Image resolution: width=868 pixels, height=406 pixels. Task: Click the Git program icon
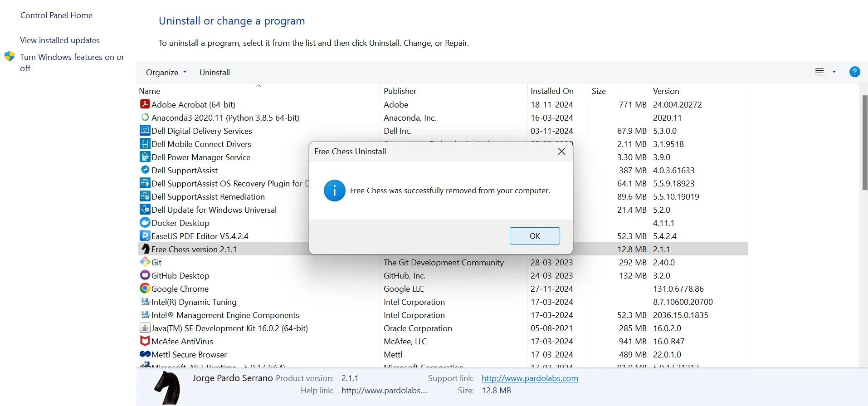coord(145,262)
